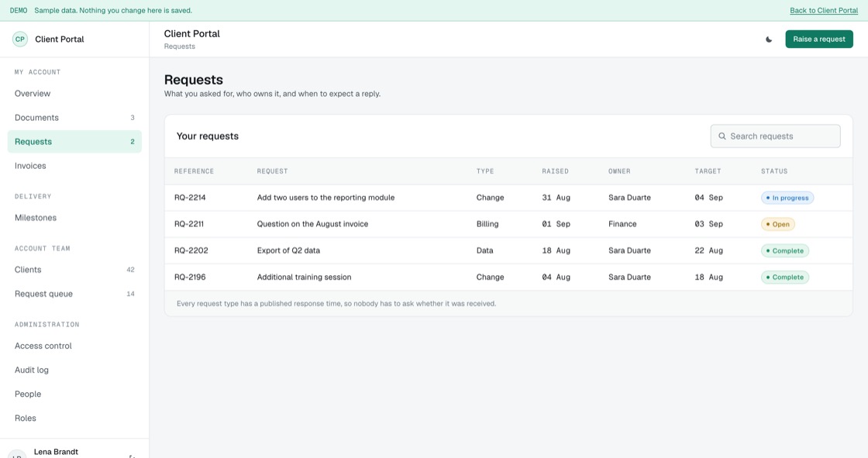Click the Client Portal sidebar title

click(59, 40)
